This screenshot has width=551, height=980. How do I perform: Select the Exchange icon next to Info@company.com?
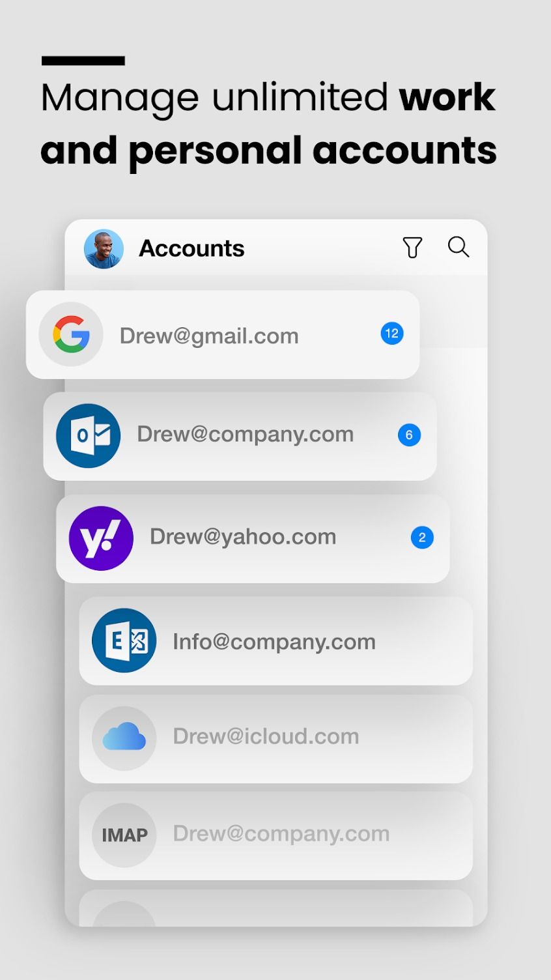(124, 641)
